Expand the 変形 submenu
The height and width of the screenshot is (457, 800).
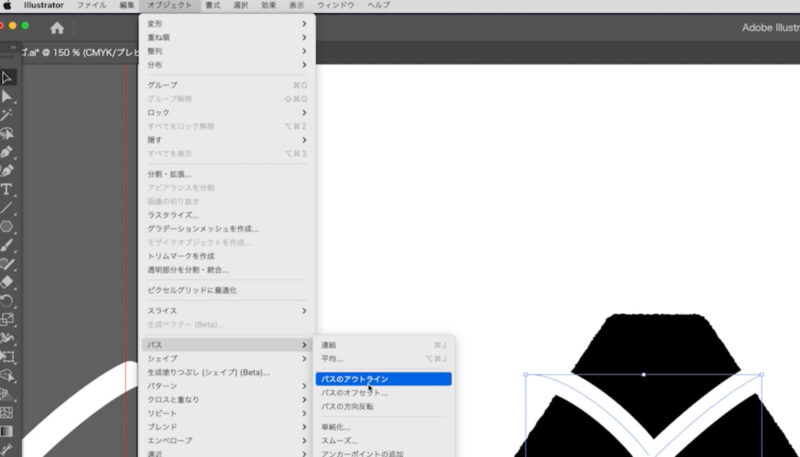click(227, 24)
